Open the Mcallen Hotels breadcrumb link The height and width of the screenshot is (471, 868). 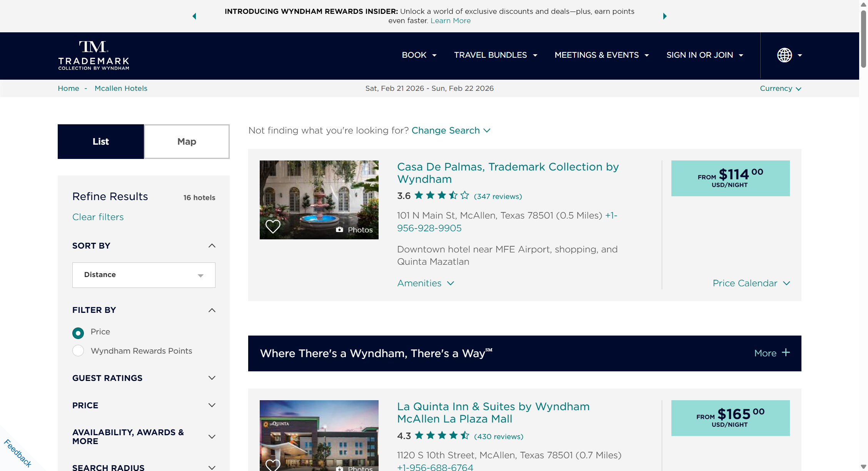point(121,89)
